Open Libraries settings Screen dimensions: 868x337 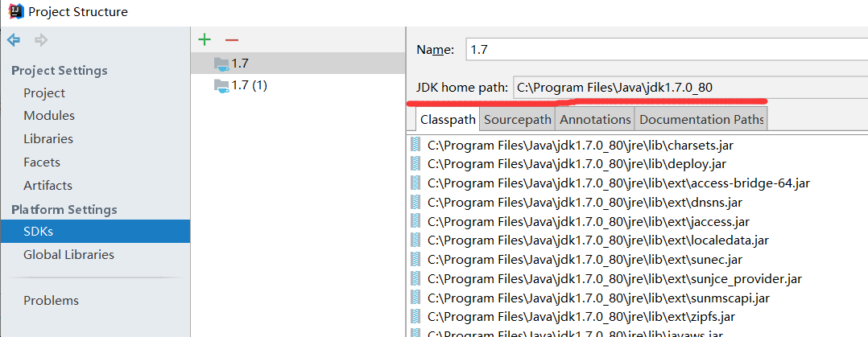pos(48,139)
